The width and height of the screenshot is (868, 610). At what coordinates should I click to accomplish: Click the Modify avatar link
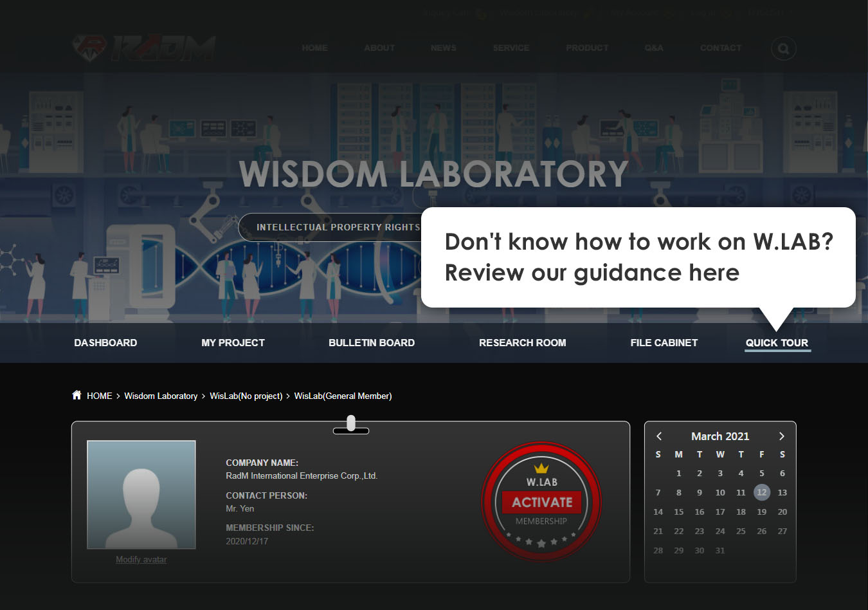pos(141,560)
